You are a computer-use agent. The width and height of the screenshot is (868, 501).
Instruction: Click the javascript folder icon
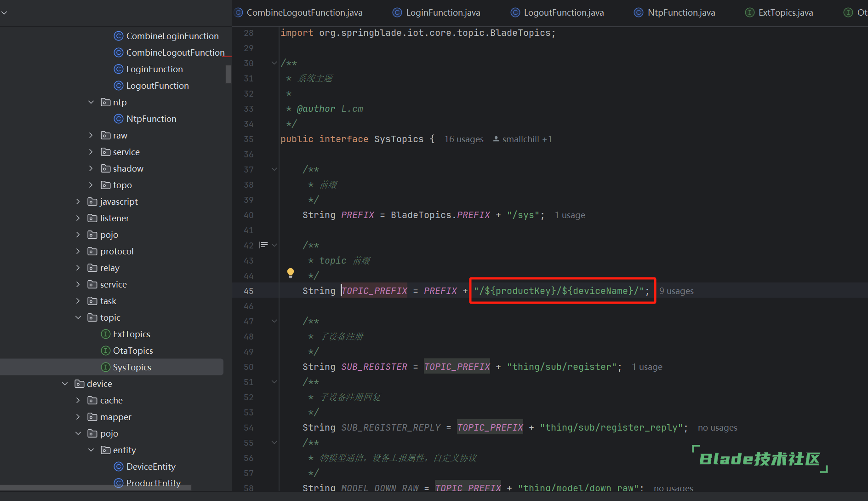[x=92, y=202]
